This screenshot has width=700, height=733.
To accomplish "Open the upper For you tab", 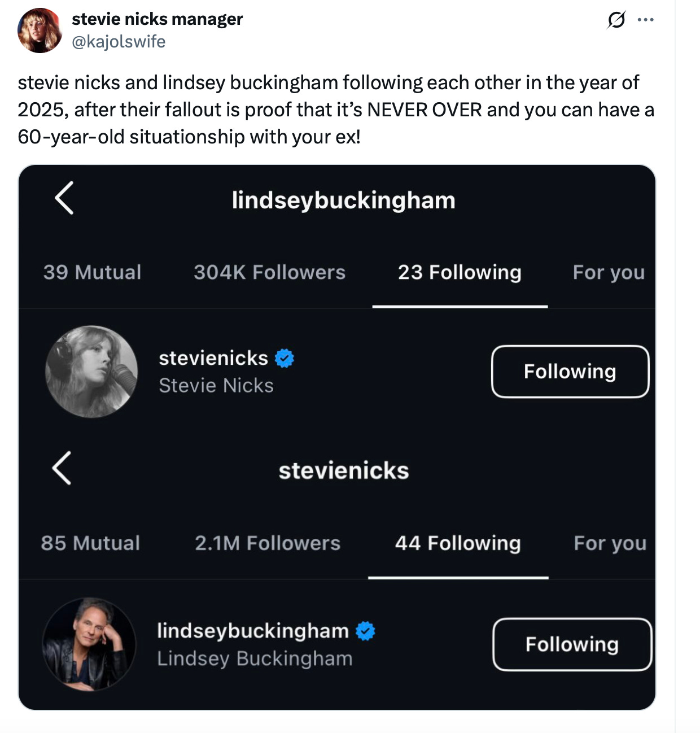I will (609, 273).
